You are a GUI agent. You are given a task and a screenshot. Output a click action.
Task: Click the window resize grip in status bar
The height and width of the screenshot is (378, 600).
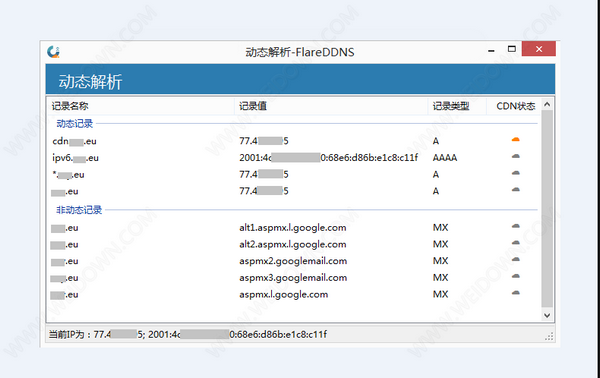point(549,336)
